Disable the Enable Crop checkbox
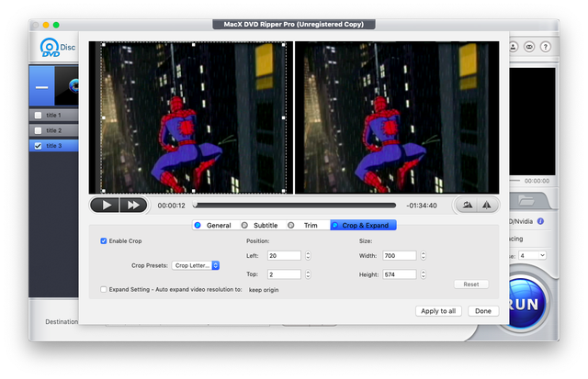 [x=104, y=240]
